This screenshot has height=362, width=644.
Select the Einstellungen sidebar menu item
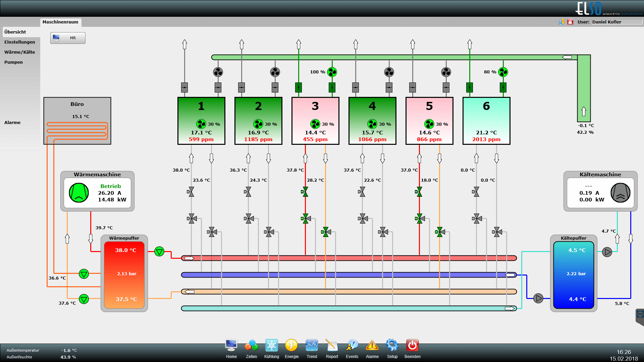click(x=20, y=42)
